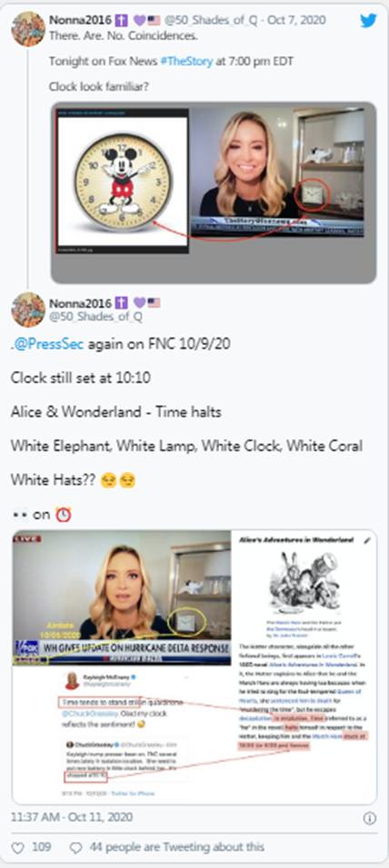Open the 11:37 AM - Oct 11, 2020 timestamp
The image size is (389, 868).
click(72, 817)
